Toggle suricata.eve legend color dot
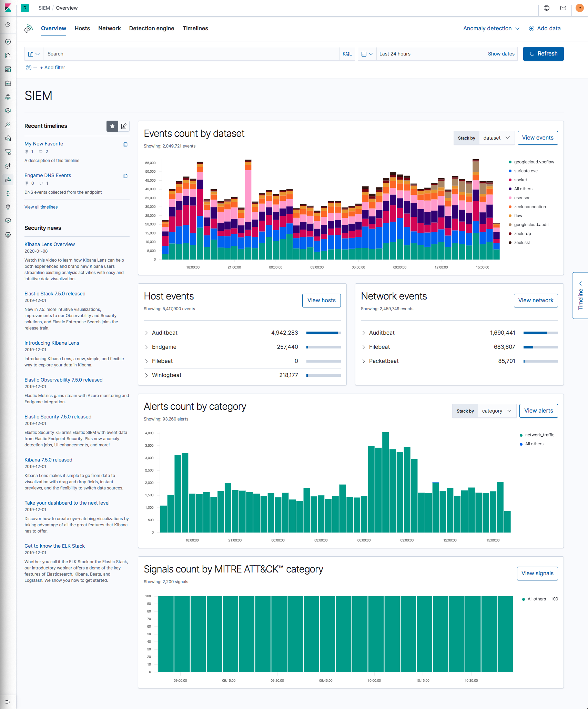 tap(510, 171)
